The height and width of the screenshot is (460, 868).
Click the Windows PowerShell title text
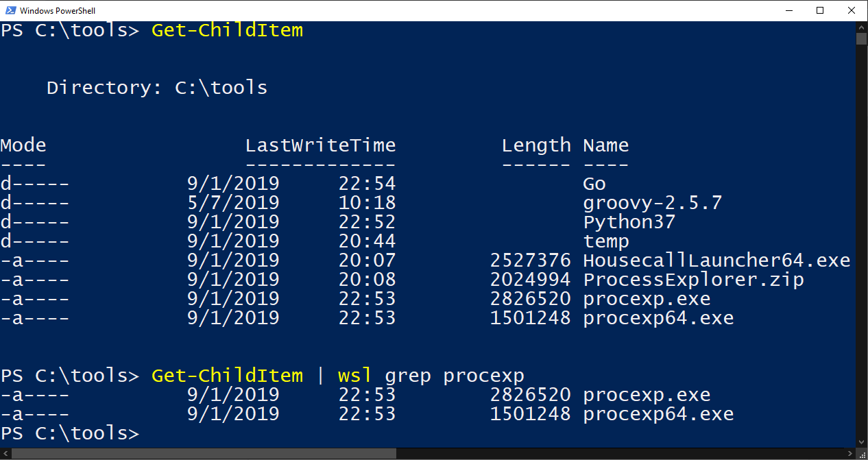(x=58, y=10)
